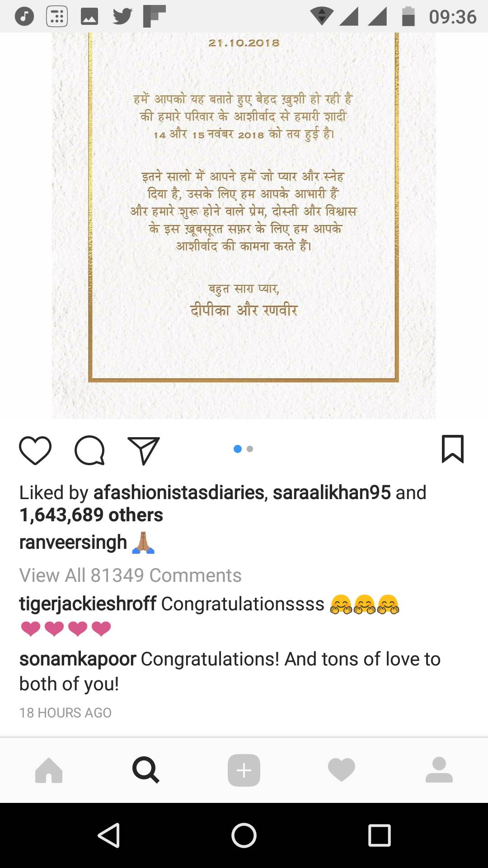Create a new post with the plus icon
Image resolution: width=488 pixels, height=868 pixels.
pos(244,770)
